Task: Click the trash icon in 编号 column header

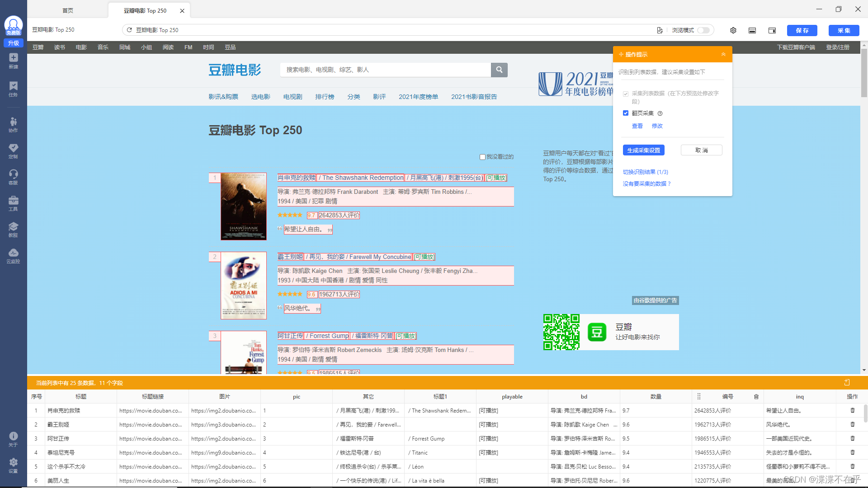Action: [x=756, y=396]
